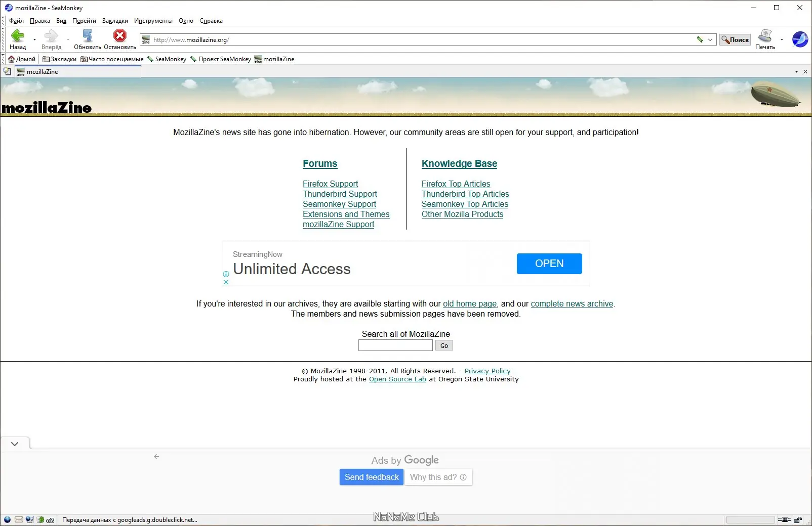Viewport: 812px width, 526px height.
Task: Click the blue OPEN ad button
Action: pos(549,264)
